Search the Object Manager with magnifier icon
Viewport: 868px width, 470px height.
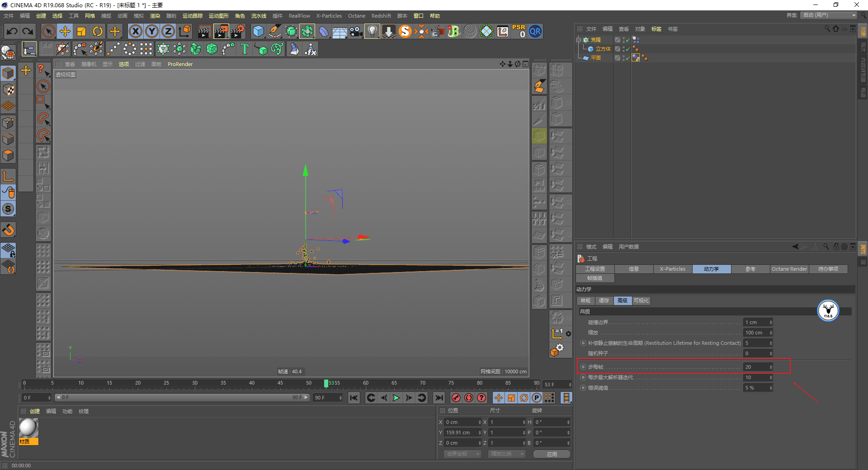827,29
